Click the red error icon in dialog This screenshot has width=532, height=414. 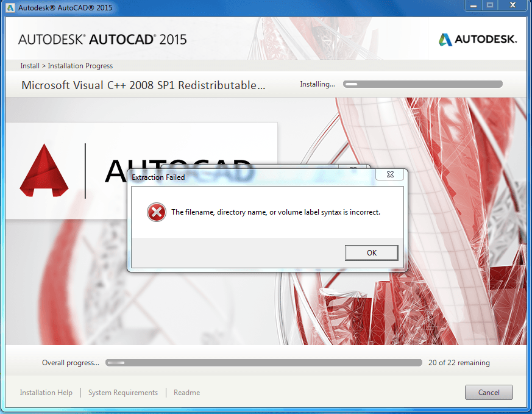(x=157, y=212)
